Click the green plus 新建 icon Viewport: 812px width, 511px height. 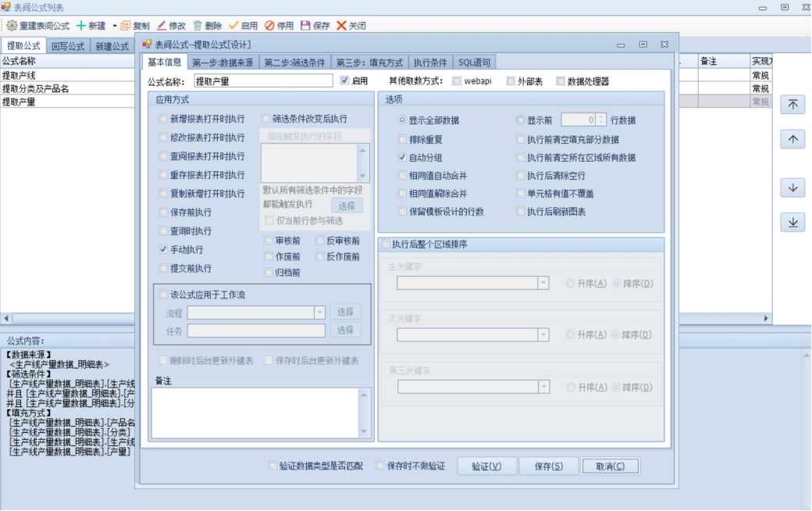80,26
